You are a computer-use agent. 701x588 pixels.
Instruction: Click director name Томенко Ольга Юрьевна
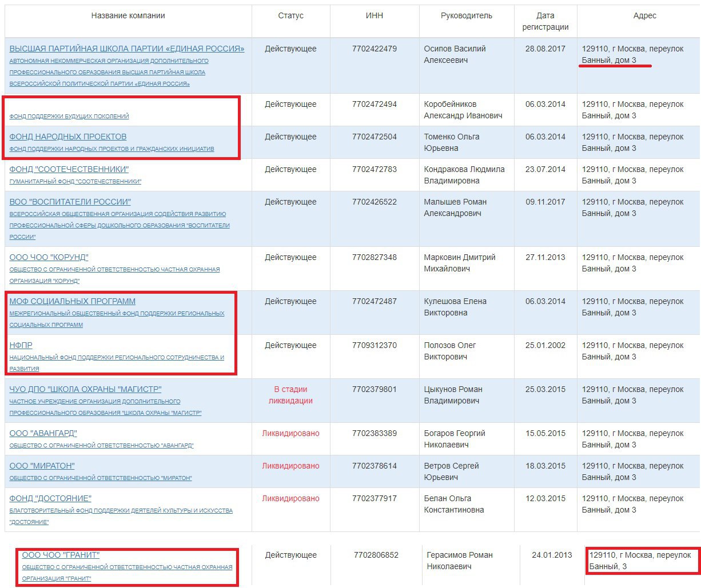pyautogui.click(x=452, y=142)
